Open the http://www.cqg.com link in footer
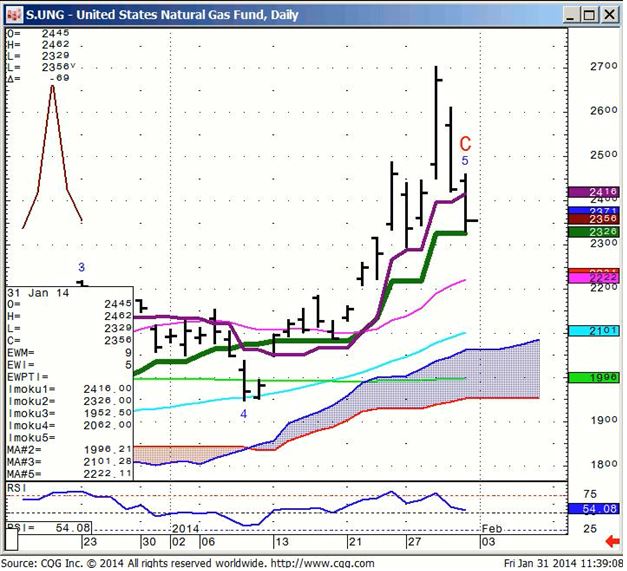This screenshot has width=627, height=571. [x=323, y=564]
